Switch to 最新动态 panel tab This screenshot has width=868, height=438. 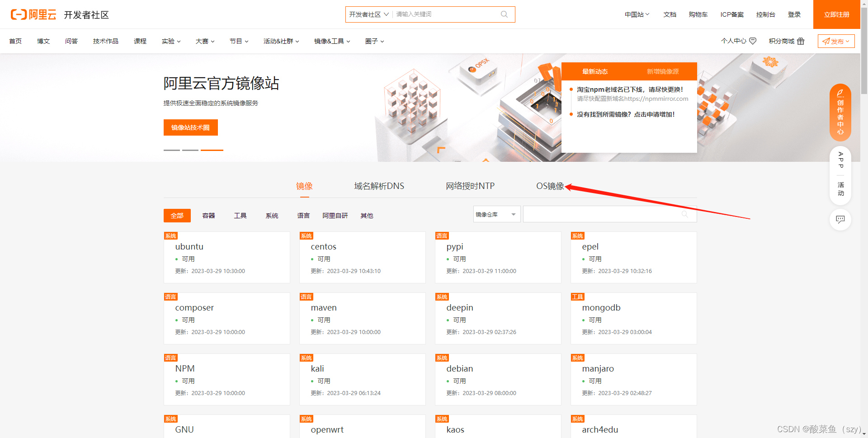point(595,71)
